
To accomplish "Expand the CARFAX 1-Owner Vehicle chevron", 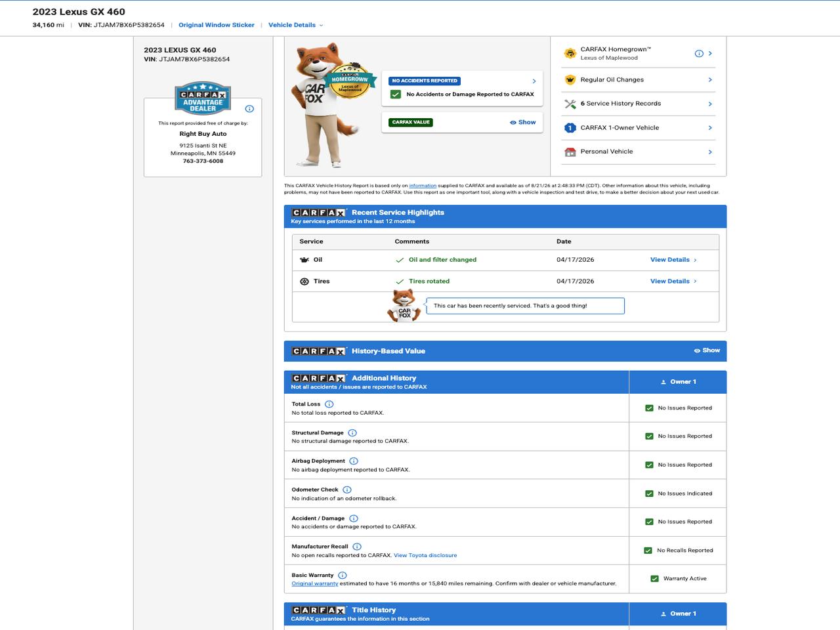I will tap(710, 128).
